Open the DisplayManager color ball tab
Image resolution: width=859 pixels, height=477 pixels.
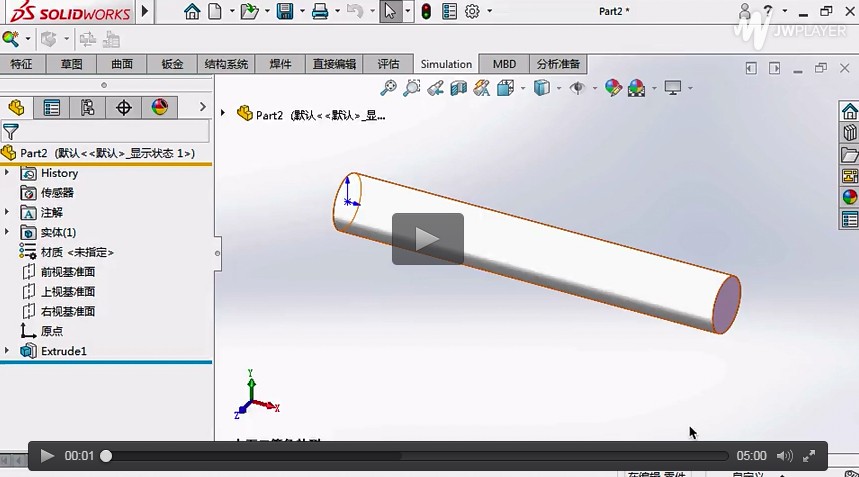coord(159,108)
